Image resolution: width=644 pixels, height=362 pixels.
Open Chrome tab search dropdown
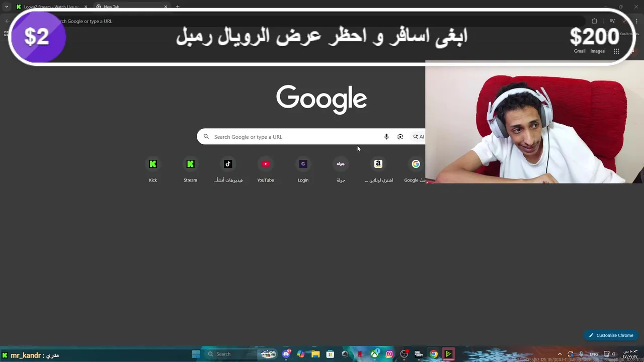click(x=7, y=7)
